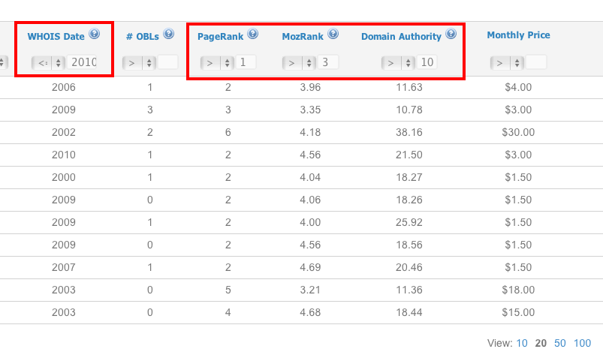The image size is (603, 364).
Task: Click the WHOIS Date help icon
Action: pos(94,34)
